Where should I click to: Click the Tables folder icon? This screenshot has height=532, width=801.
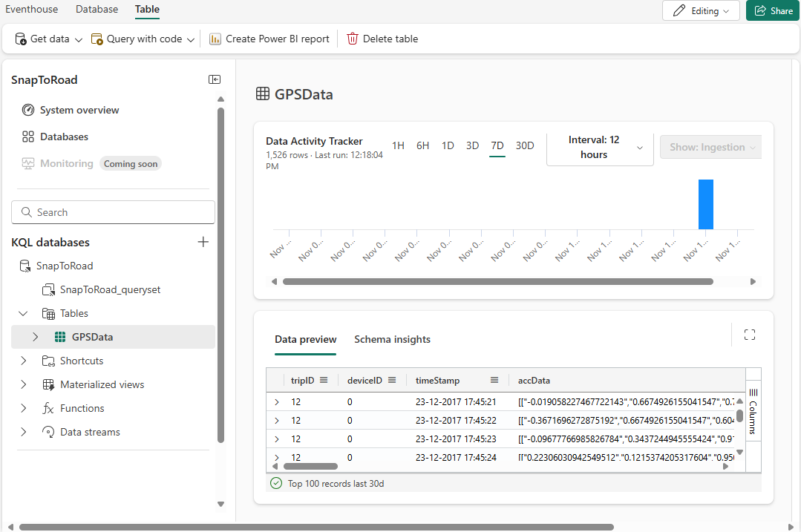48,313
